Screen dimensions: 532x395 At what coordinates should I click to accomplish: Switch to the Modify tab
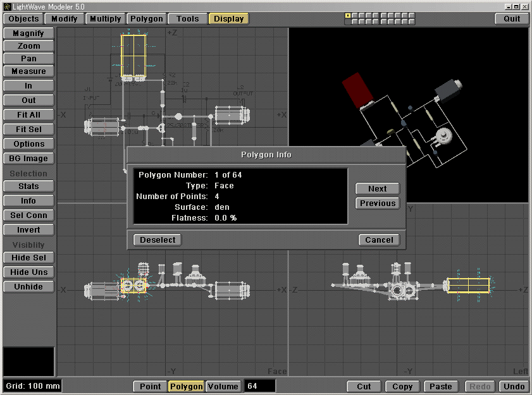pyautogui.click(x=65, y=18)
